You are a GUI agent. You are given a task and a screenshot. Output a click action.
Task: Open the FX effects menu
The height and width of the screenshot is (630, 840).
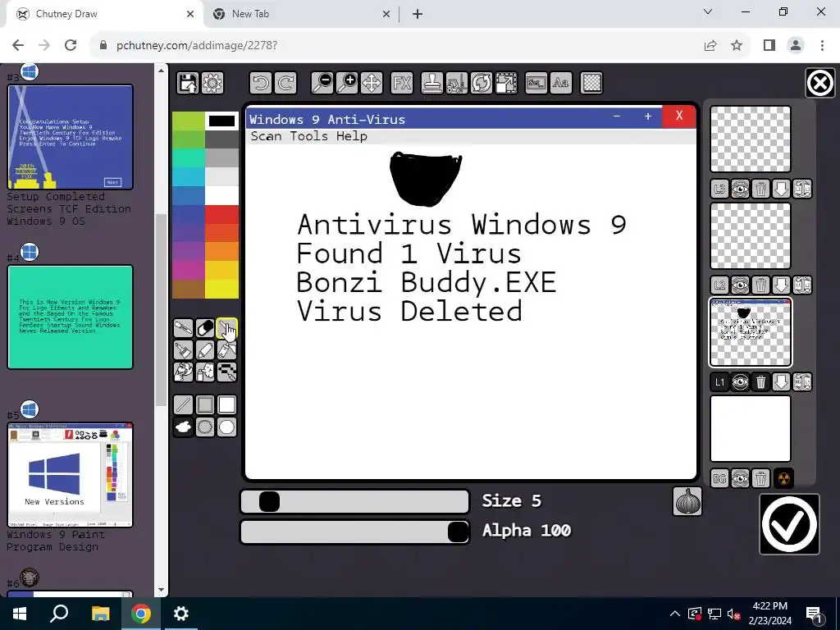click(402, 83)
